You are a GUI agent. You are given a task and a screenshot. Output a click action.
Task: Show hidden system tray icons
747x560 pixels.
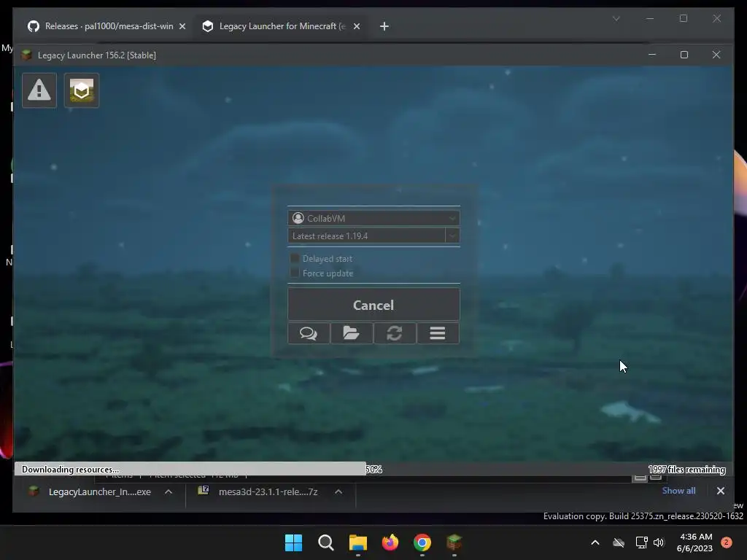(595, 542)
